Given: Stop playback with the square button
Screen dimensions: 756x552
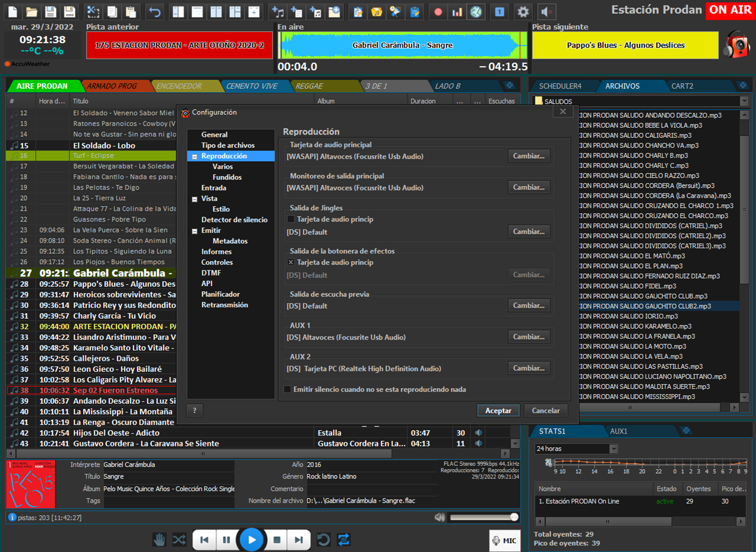Looking at the screenshot, I should point(277,540).
